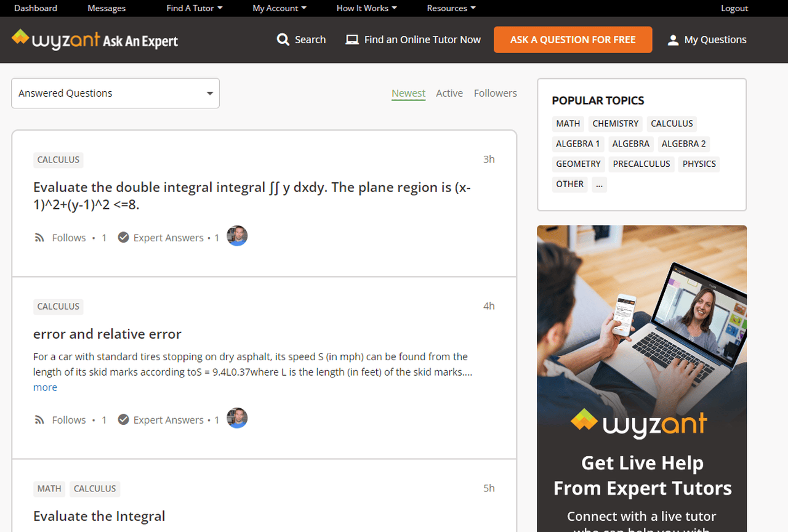Open the Messages page from the top bar
This screenshot has width=788, height=532.
[x=106, y=8]
